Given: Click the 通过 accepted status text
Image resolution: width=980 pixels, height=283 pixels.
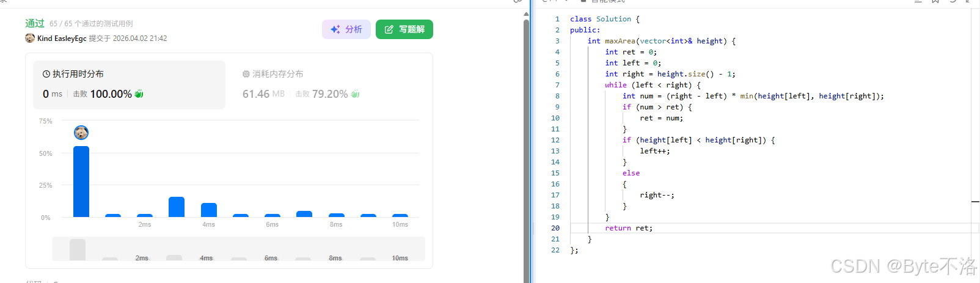Looking at the screenshot, I should click(35, 23).
